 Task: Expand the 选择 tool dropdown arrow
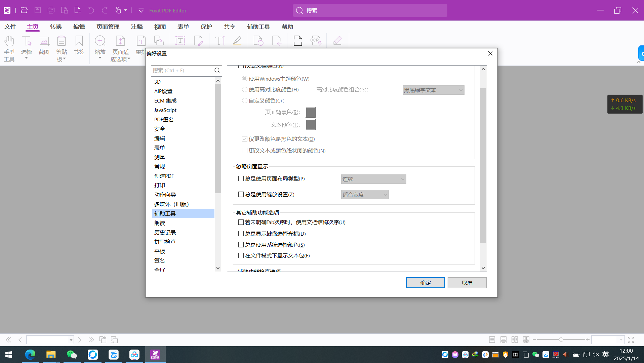[x=27, y=58]
